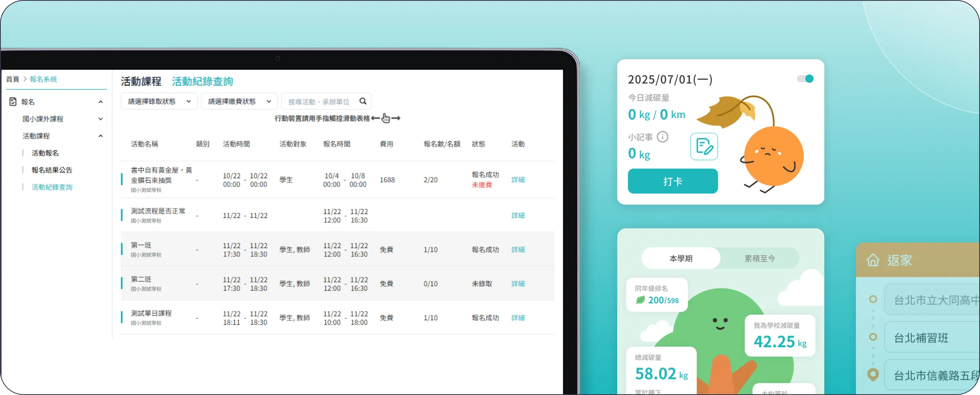
Task: Click the 返家 home icon
Action: pyautogui.click(x=873, y=260)
